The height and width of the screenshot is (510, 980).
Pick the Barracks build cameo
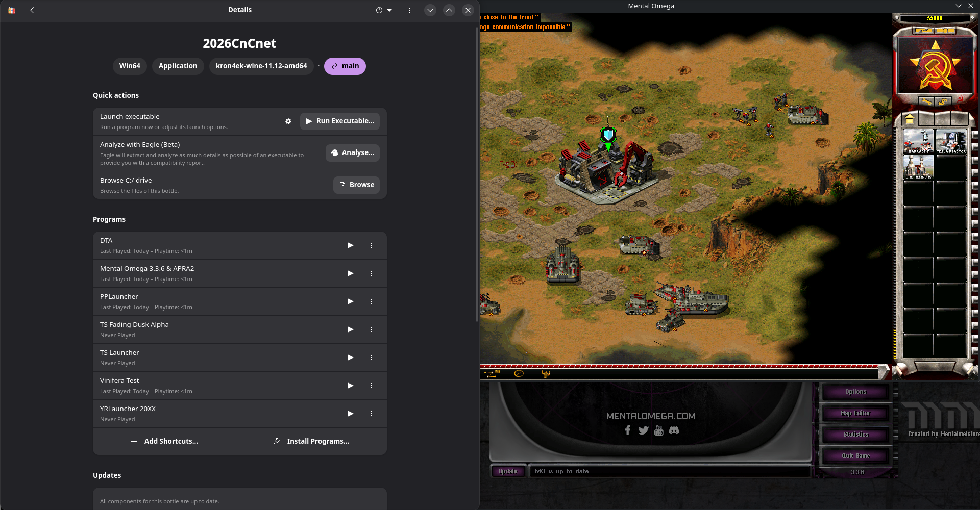(x=918, y=141)
